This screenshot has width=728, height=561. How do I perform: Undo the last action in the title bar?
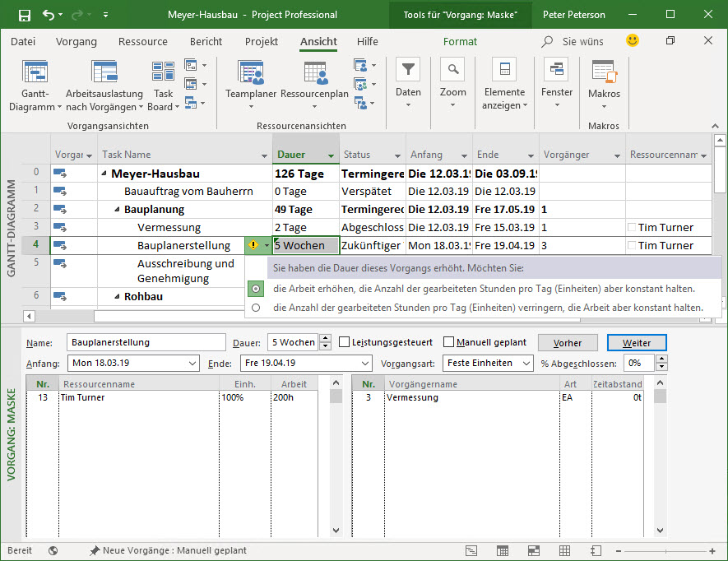click(x=49, y=15)
